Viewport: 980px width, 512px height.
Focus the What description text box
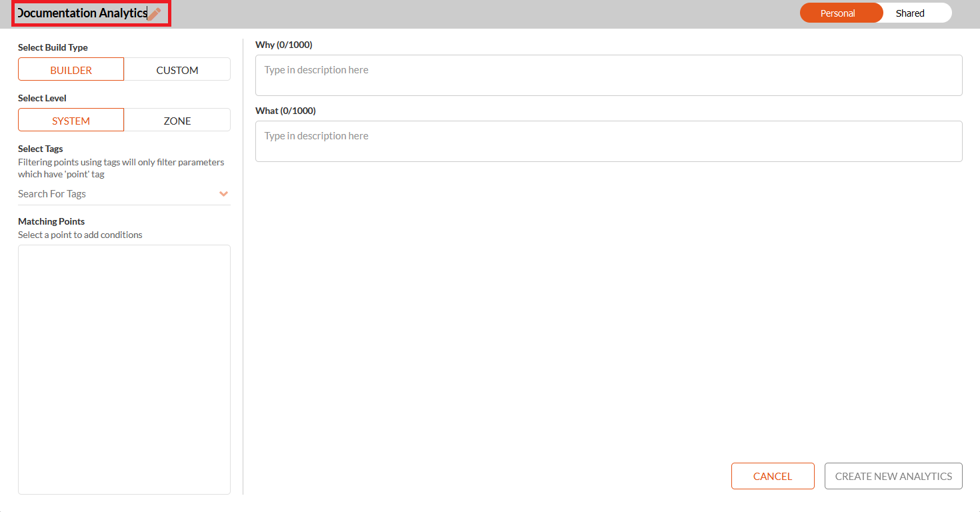pos(609,141)
